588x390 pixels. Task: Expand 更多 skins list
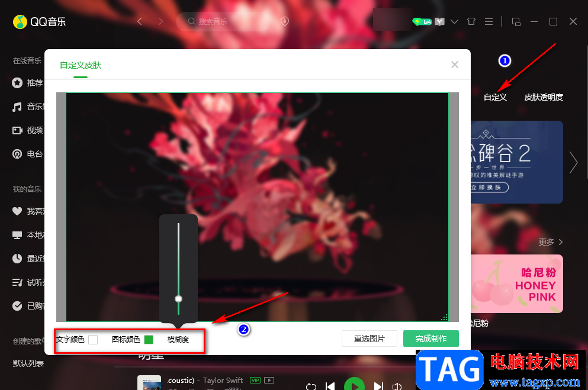pos(551,242)
